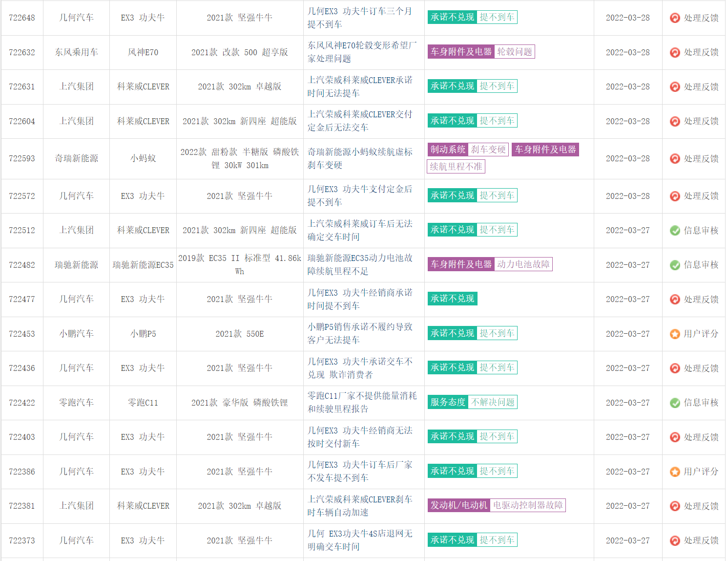Open complaint "几何EX3 功大牛支付定金后提不到车"
728x561 pixels.
coord(360,195)
